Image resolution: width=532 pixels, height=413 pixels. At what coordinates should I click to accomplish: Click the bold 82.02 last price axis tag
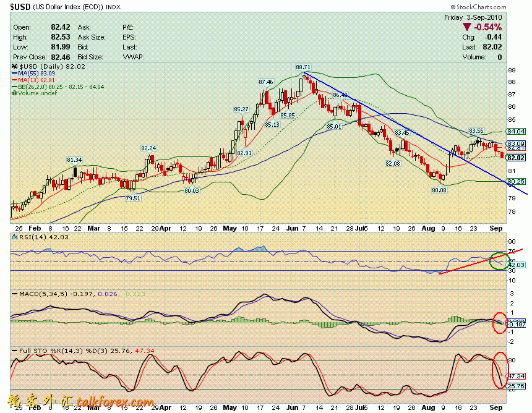516,158
